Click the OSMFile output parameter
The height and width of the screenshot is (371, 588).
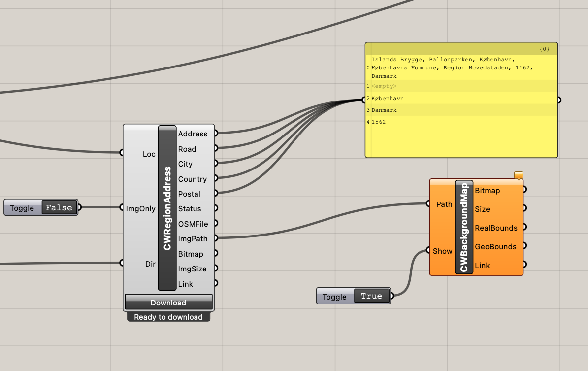click(193, 224)
